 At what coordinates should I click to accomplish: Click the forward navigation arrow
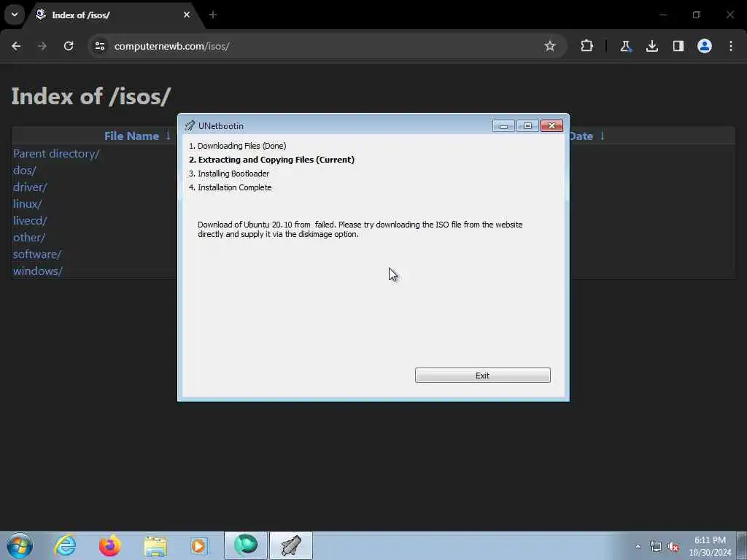[42, 46]
